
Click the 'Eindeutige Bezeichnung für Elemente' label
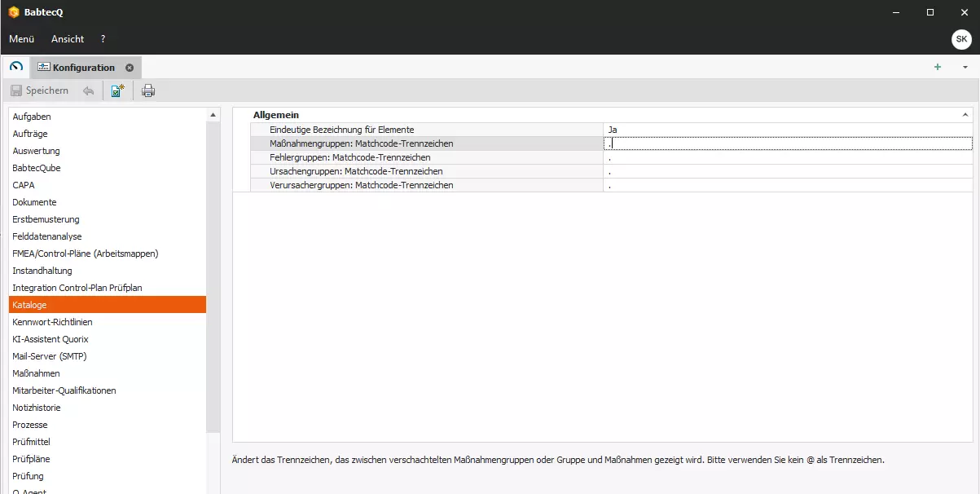tap(342, 130)
